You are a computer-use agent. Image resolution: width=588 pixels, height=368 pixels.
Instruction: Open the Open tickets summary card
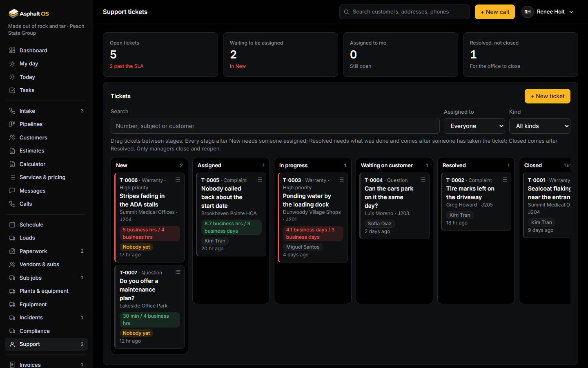click(x=160, y=55)
